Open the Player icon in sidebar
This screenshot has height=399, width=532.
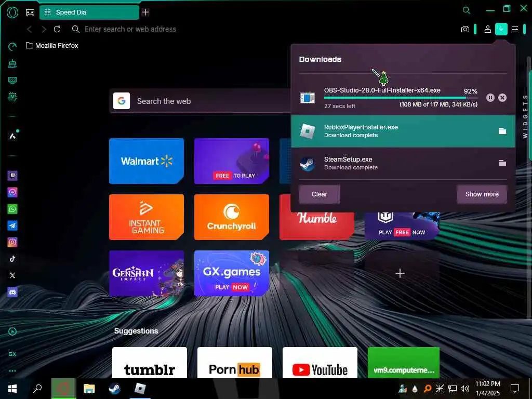point(12,331)
